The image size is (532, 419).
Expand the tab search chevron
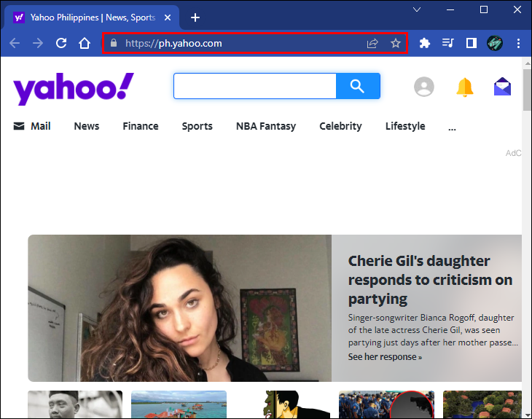coord(417,9)
